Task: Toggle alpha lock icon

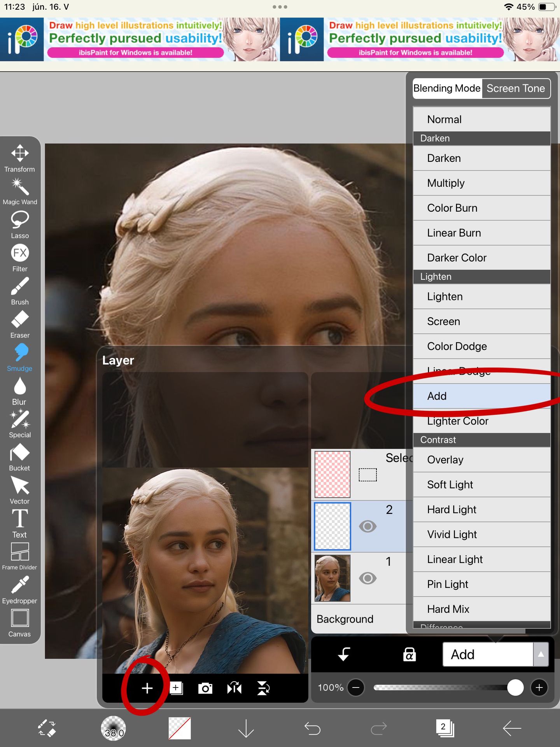Action: (x=409, y=654)
